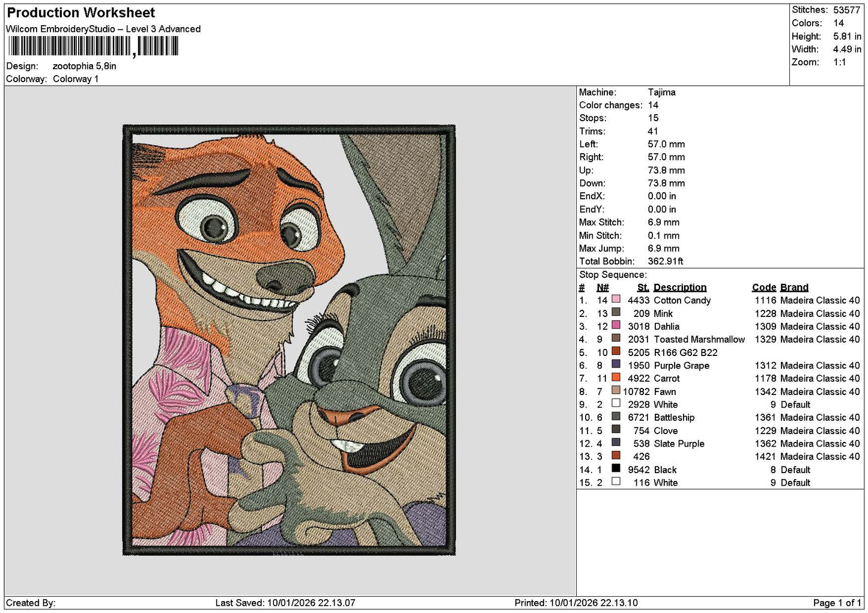Select the Black color swatch
The height and width of the screenshot is (613, 868).
(x=616, y=468)
